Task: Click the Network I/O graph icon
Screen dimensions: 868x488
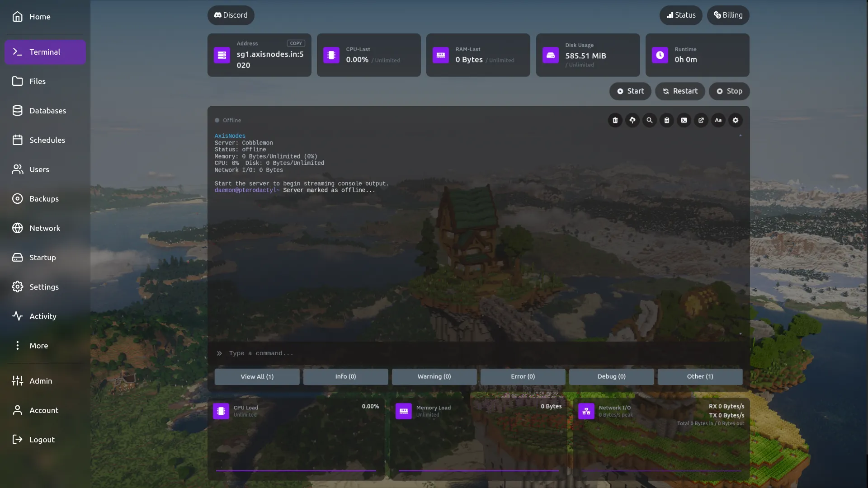Action: tap(586, 411)
